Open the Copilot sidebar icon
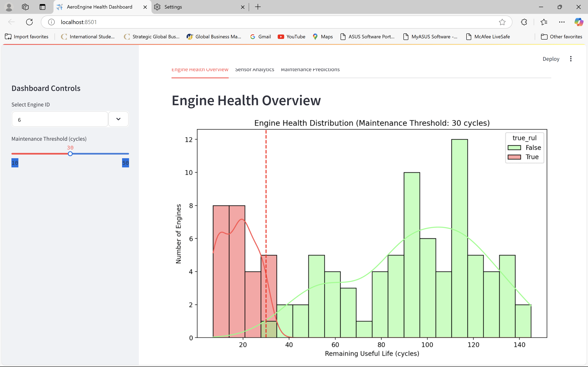This screenshot has width=588, height=367. point(579,22)
